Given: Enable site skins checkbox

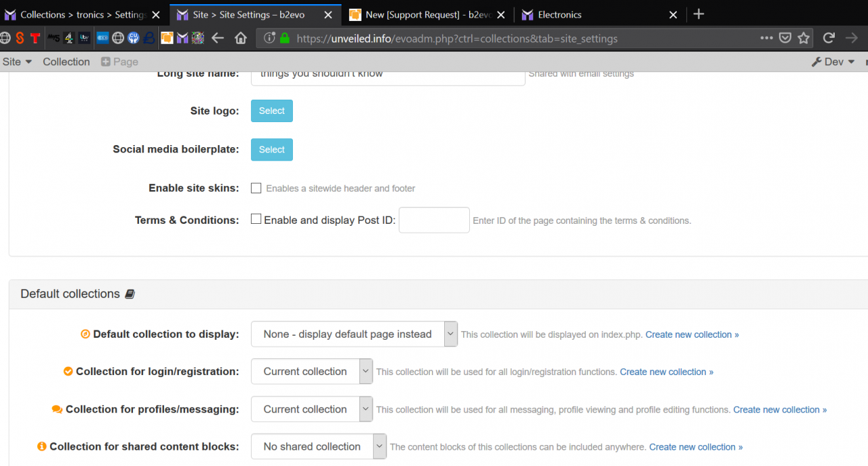Looking at the screenshot, I should click(256, 188).
